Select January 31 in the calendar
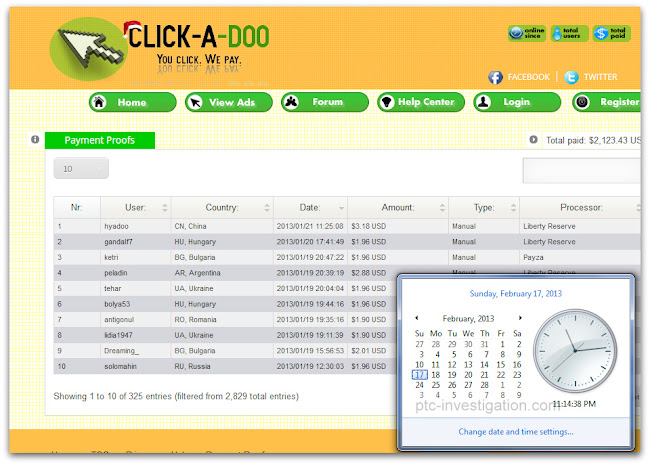Image resolution: width=650 pixels, height=465 pixels. (484, 344)
